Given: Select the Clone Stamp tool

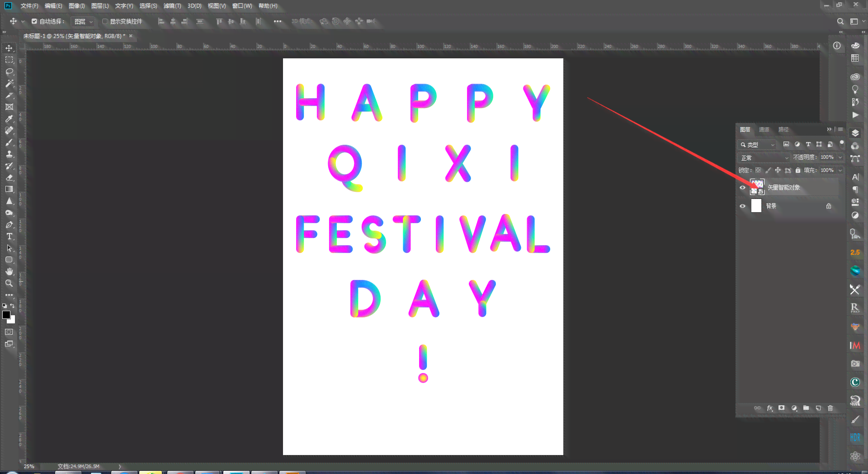Looking at the screenshot, I should pyautogui.click(x=9, y=154).
